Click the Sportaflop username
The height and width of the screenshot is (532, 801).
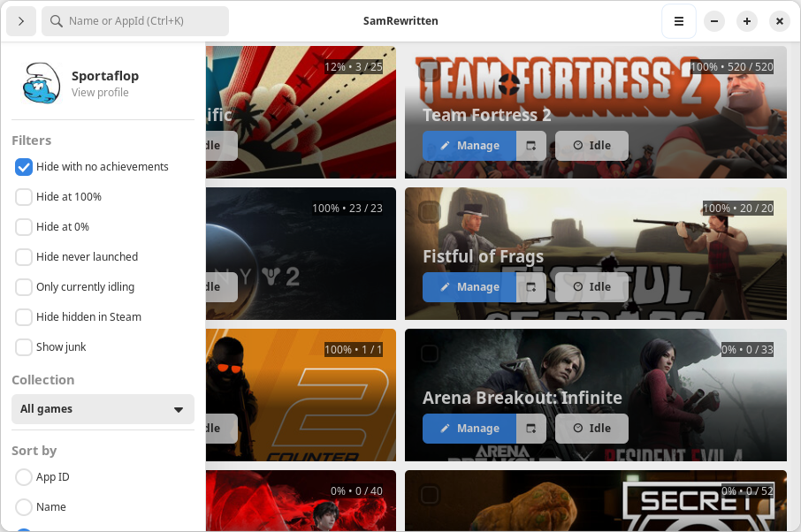105,76
